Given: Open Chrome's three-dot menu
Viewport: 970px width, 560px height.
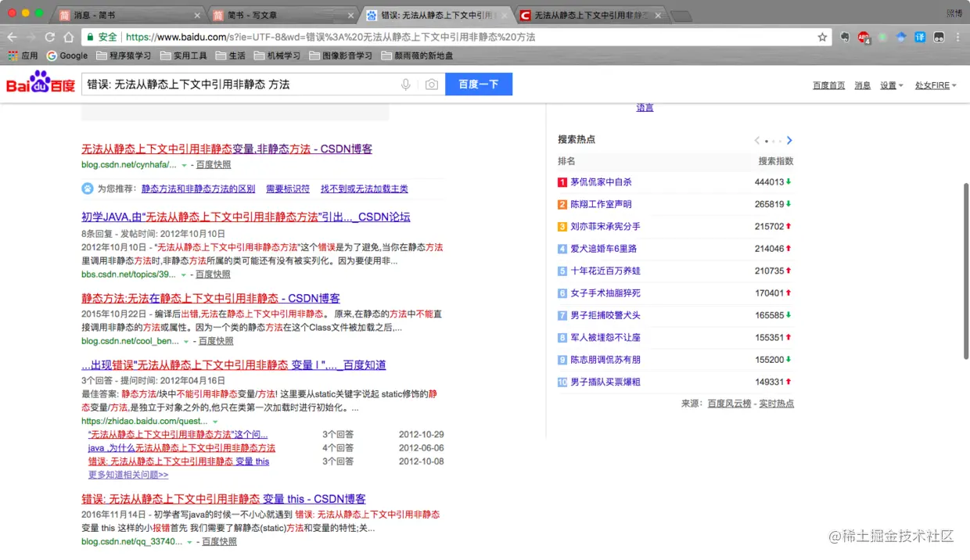Looking at the screenshot, I should pyautogui.click(x=958, y=37).
